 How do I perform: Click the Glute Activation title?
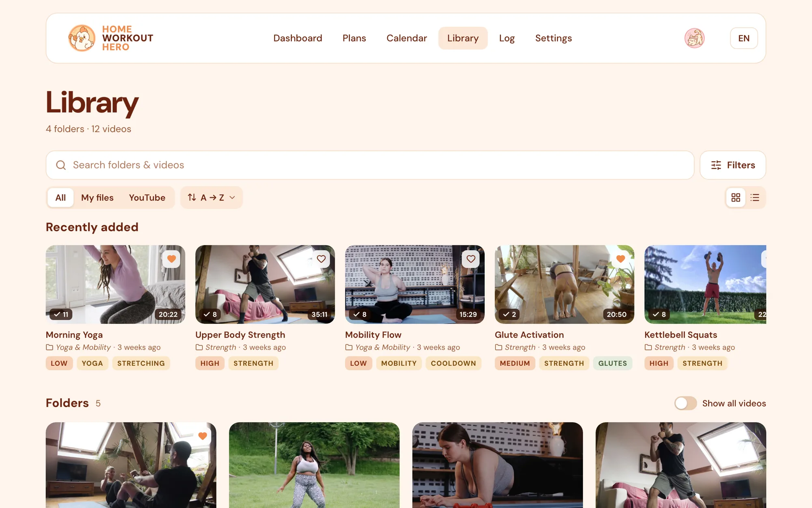click(529, 335)
